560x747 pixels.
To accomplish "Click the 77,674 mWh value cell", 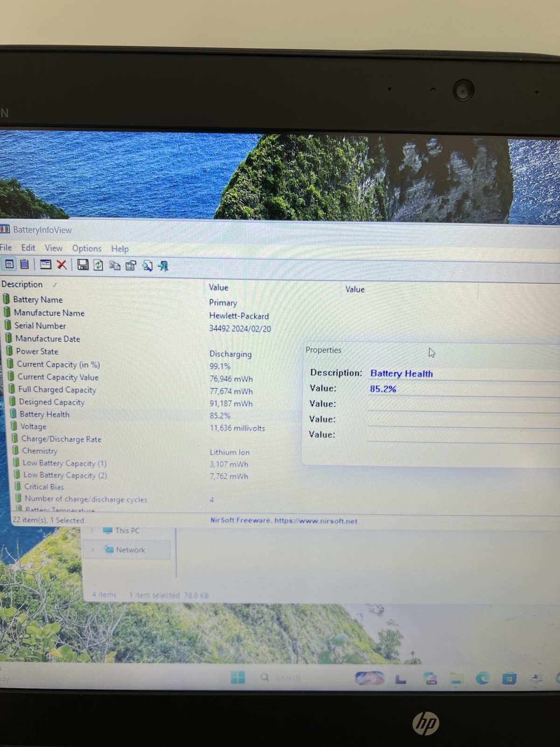I will coord(231,391).
